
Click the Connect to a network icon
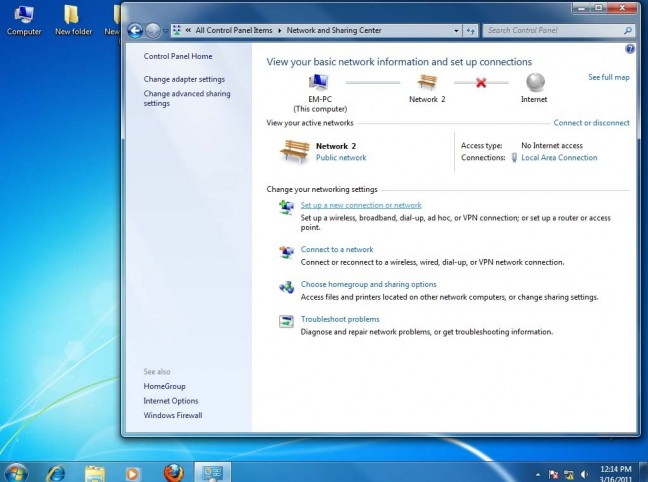pyautogui.click(x=286, y=251)
